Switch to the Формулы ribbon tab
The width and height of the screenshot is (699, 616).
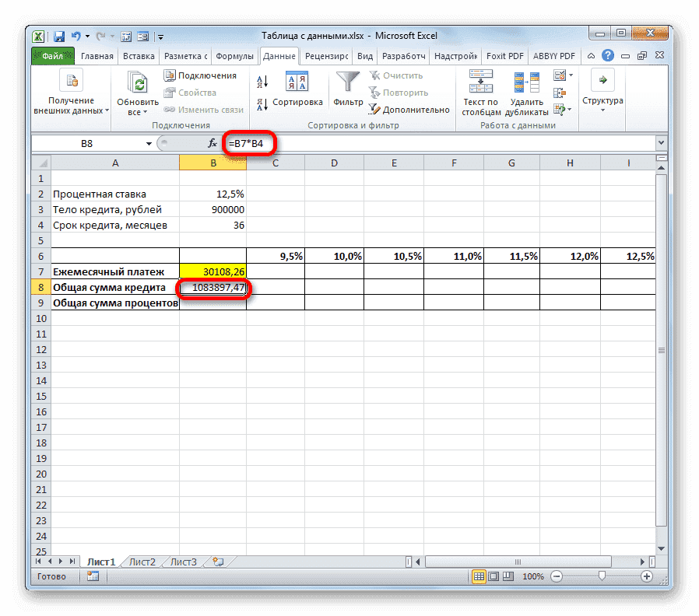coord(234,55)
